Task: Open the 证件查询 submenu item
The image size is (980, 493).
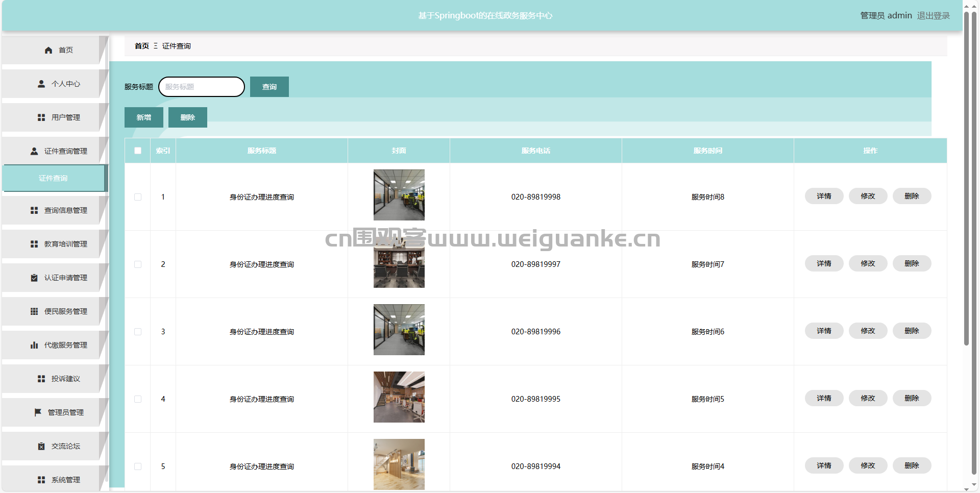Action: (54, 178)
